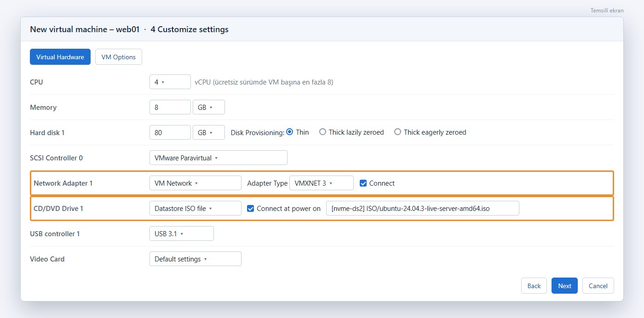Viewport: 644px width, 318px height.
Task: Switch to the Virtual Hardware tab
Action: [60, 57]
